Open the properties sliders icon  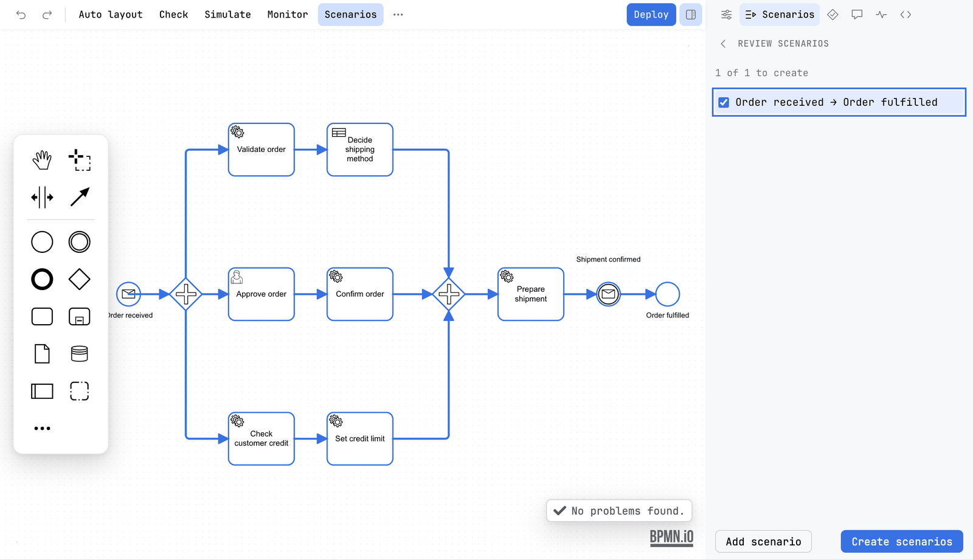[x=726, y=15]
